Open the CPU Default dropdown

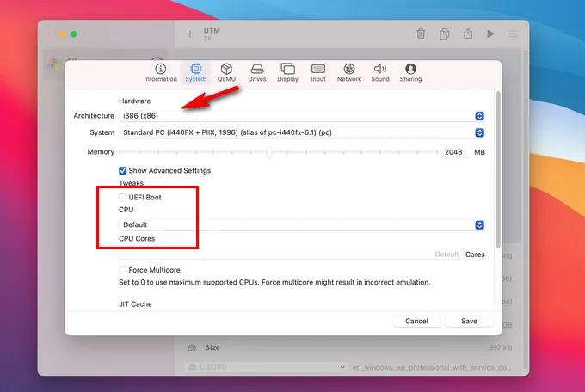(302, 225)
